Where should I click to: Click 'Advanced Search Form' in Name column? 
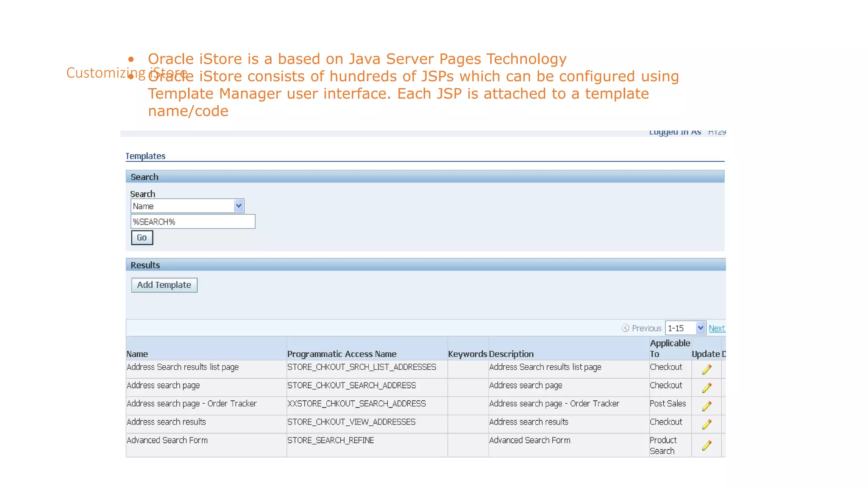167,441
